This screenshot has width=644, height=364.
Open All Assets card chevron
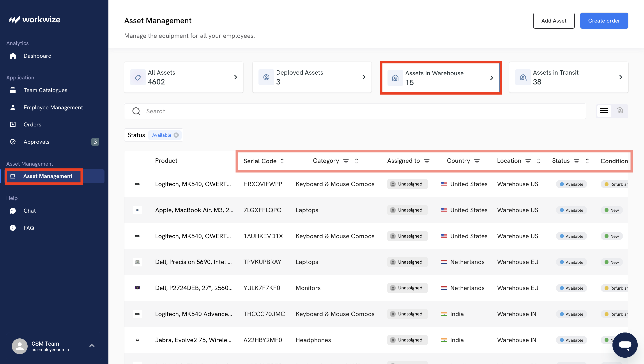coord(235,77)
